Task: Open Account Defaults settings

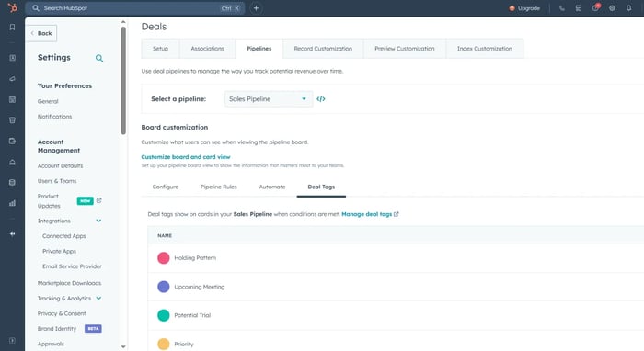Action: [61, 165]
